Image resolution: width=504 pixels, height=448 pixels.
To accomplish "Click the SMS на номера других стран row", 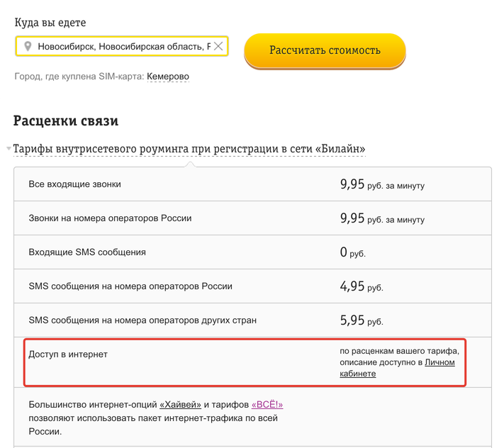I will [x=252, y=320].
